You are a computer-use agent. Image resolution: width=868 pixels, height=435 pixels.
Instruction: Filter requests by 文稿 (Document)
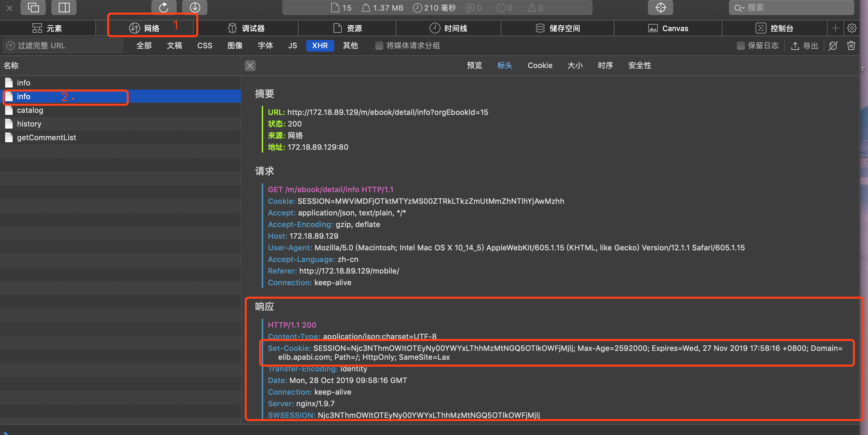[x=174, y=45]
